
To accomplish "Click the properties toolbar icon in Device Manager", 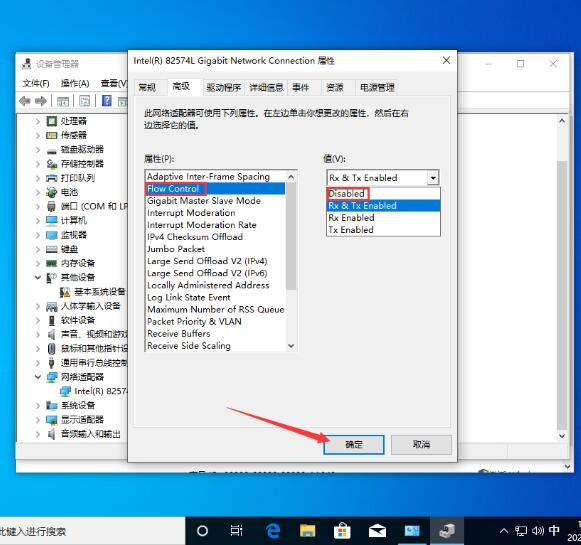I will coord(85,101).
